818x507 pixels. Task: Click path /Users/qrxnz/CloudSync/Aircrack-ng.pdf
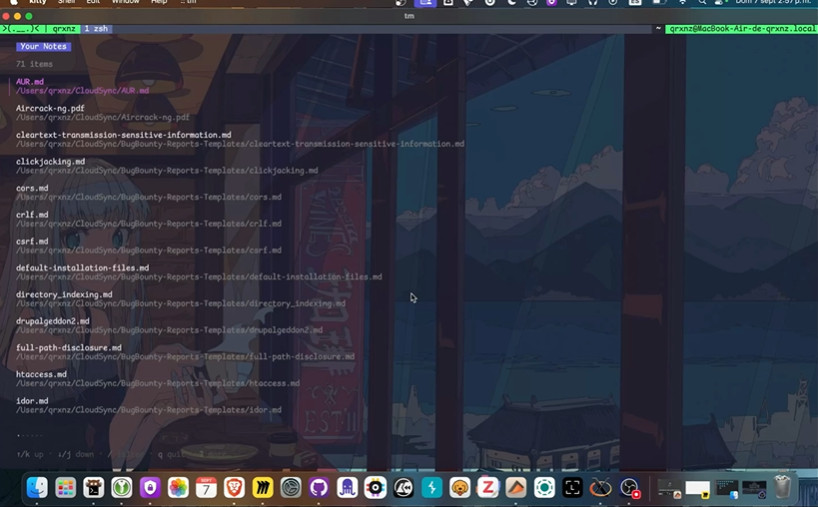(x=103, y=117)
